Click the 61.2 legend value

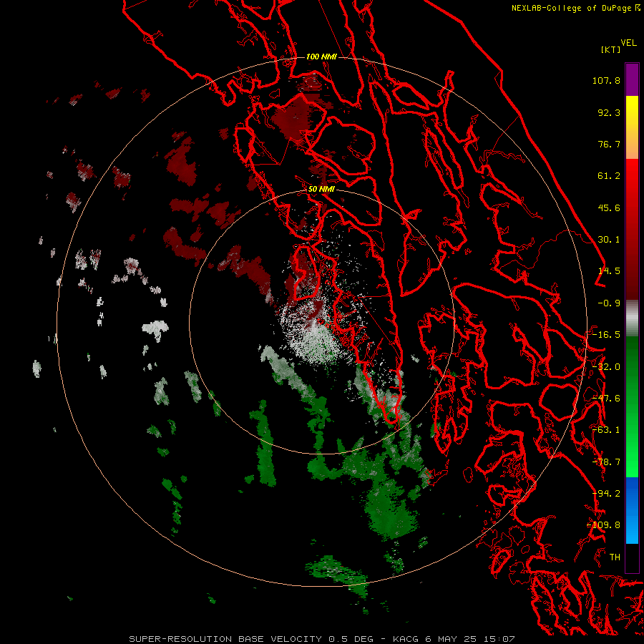pyautogui.click(x=609, y=176)
